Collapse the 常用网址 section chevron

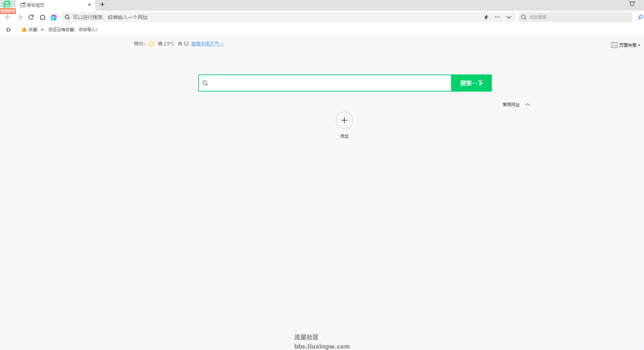[x=528, y=105]
